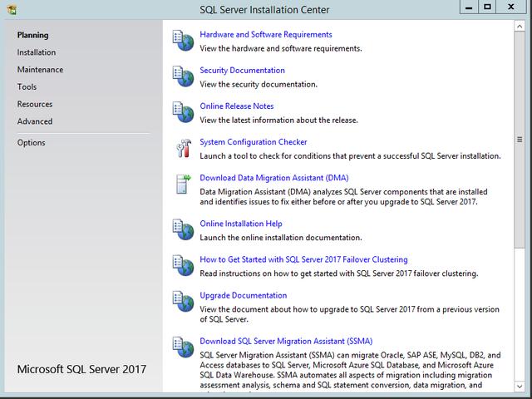Click the scrollbar up arrow
The width and height of the screenshot is (532, 399).
point(520,27)
